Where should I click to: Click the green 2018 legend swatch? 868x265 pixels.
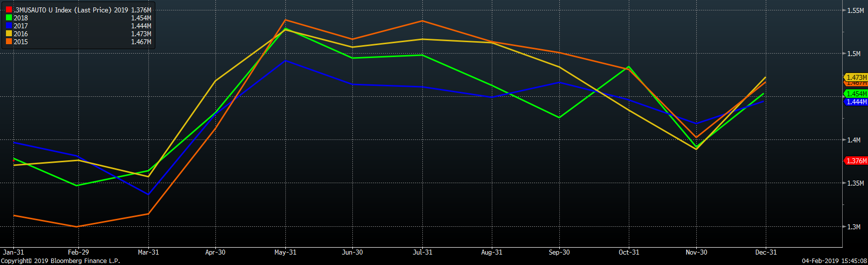click(9, 18)
